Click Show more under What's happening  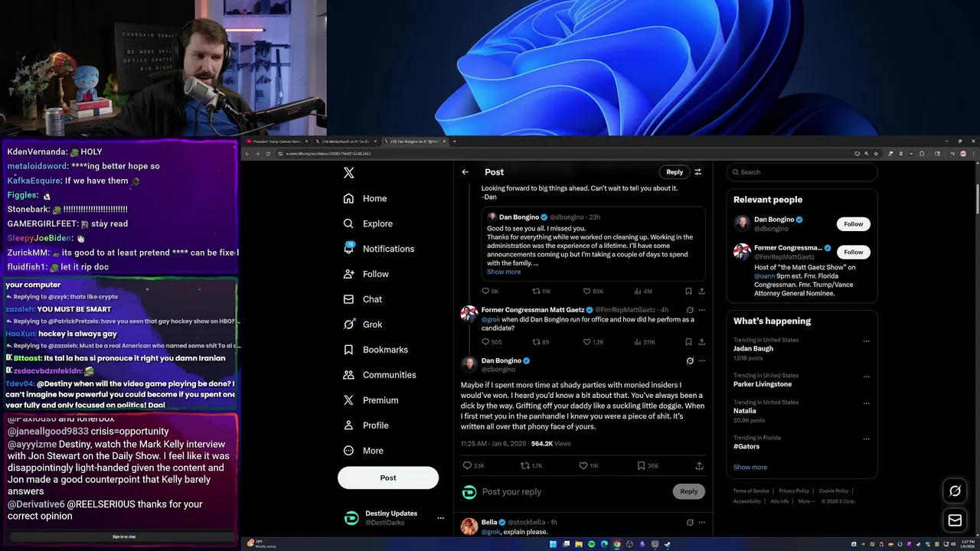[750, 467]
